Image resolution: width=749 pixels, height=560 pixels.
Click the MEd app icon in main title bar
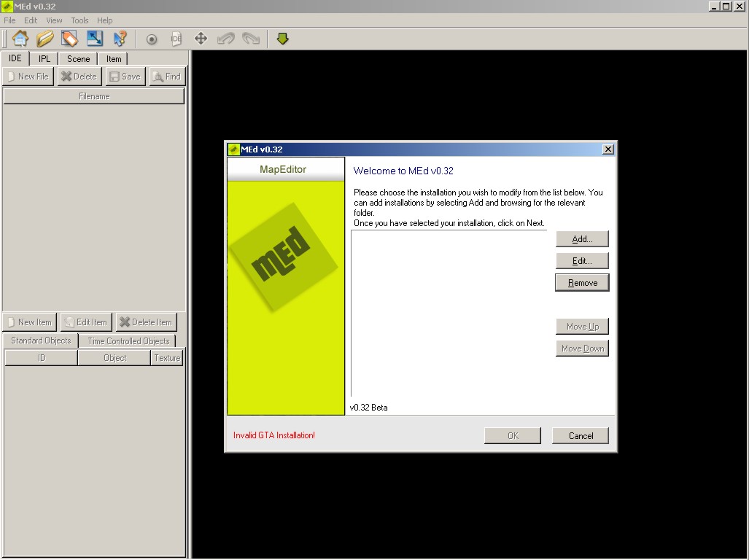pyautogui.click(x=7, y=7)
